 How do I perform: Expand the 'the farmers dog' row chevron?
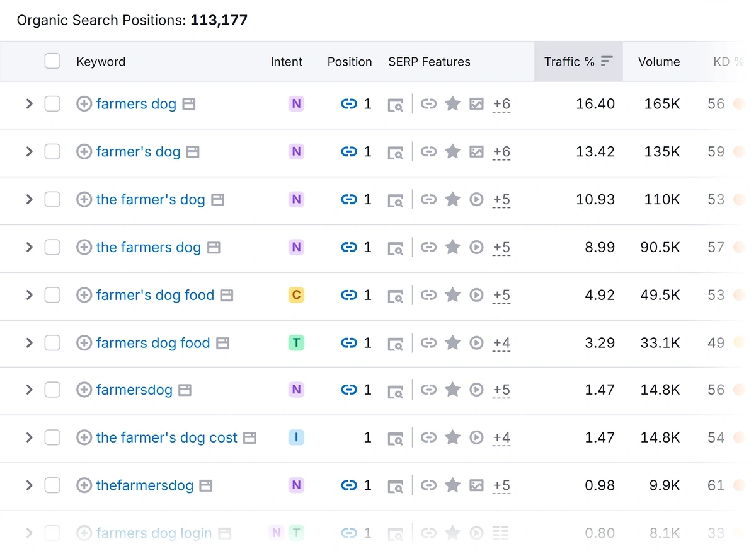click(29, 248)
